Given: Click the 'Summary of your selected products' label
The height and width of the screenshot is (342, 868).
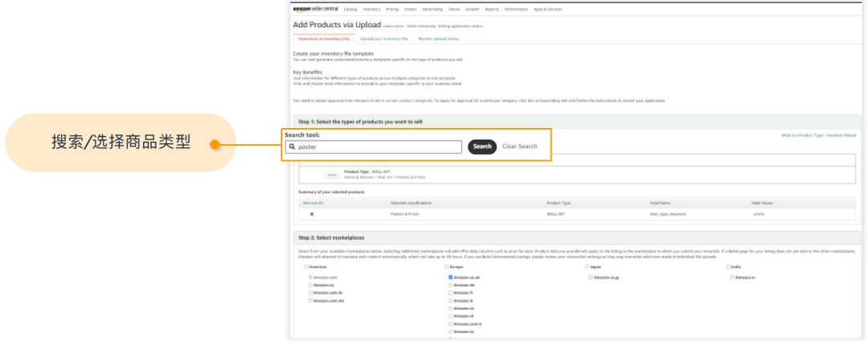Looking at the screenshot, I should [331, 192].
